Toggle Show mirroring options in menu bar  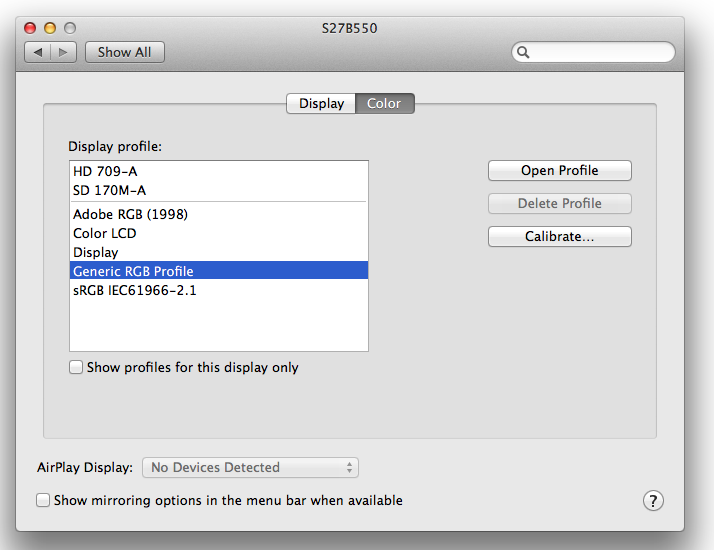pyautogui.click(x=43, y=500)
